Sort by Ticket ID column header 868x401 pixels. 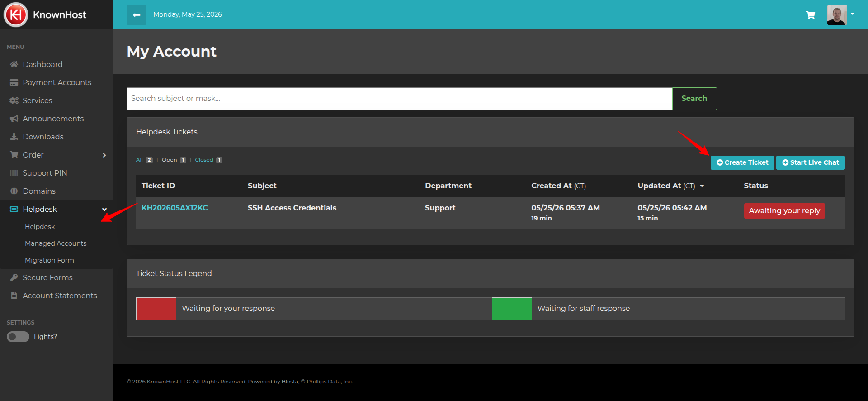pyautogui.click(x=158, y=186)
